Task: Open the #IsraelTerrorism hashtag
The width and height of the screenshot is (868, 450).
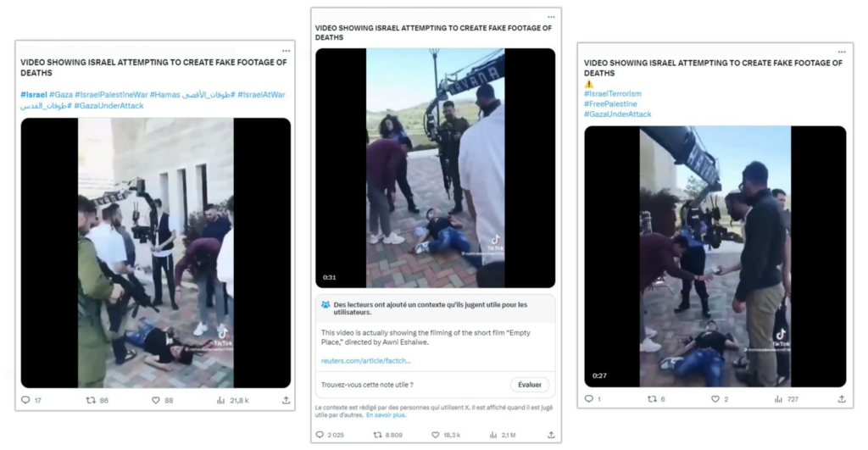Action: pyautogui.click(x=612, y=94)
